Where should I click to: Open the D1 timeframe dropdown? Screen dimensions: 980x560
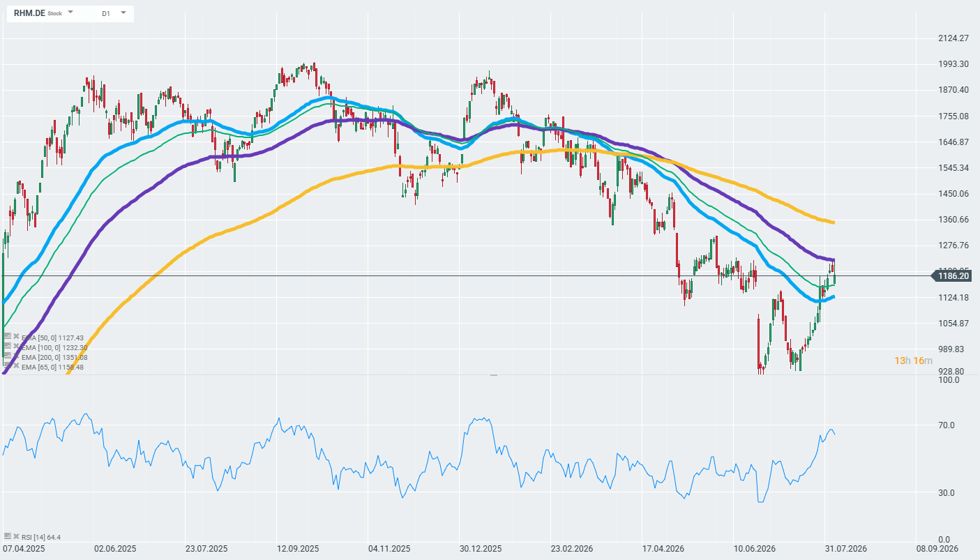coord(123,13)
